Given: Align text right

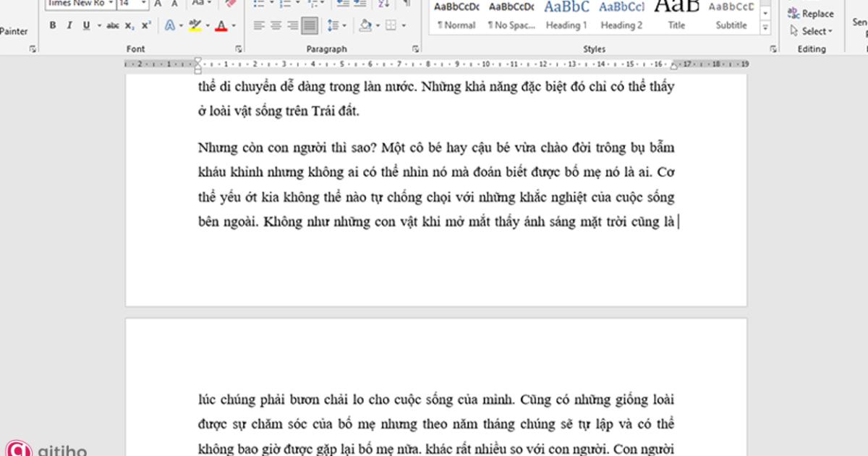Looking at the screenshot, I should (292, 25).
